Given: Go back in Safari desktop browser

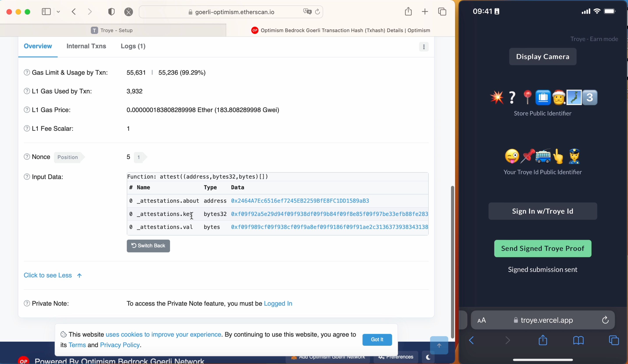Looking at the screenshot, I should [x=74, y=12].
